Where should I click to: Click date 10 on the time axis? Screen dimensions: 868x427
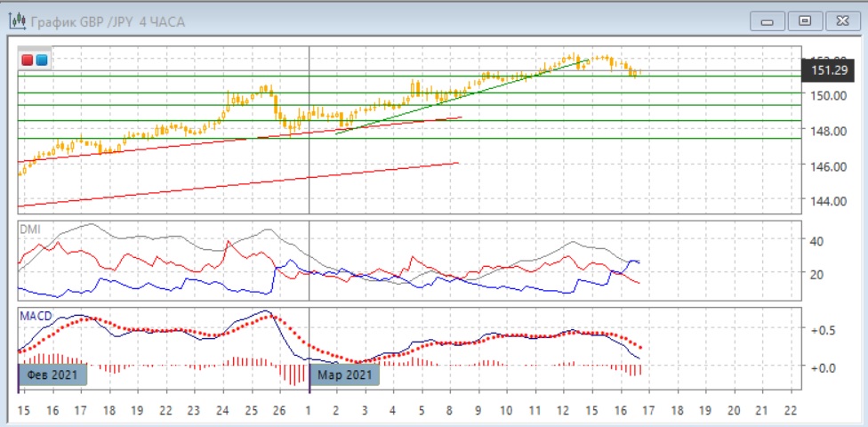(506, 410)
